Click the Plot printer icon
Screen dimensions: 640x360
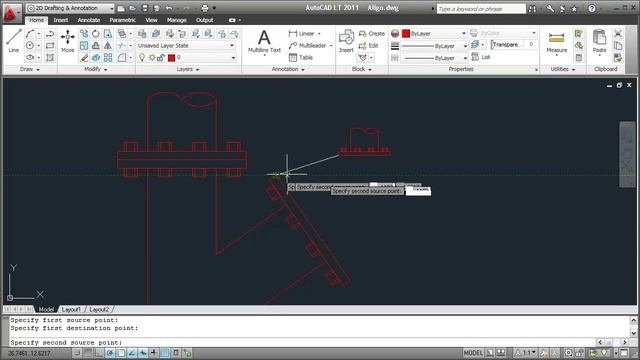(x=205, y=8)
